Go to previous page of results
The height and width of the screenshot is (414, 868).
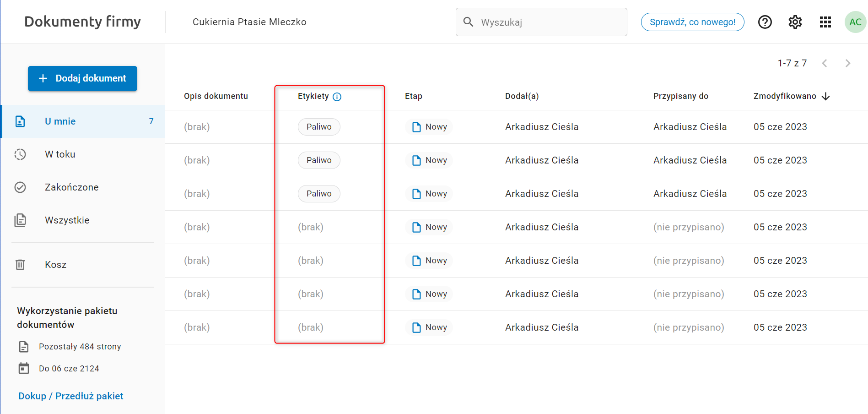point(825,63)
